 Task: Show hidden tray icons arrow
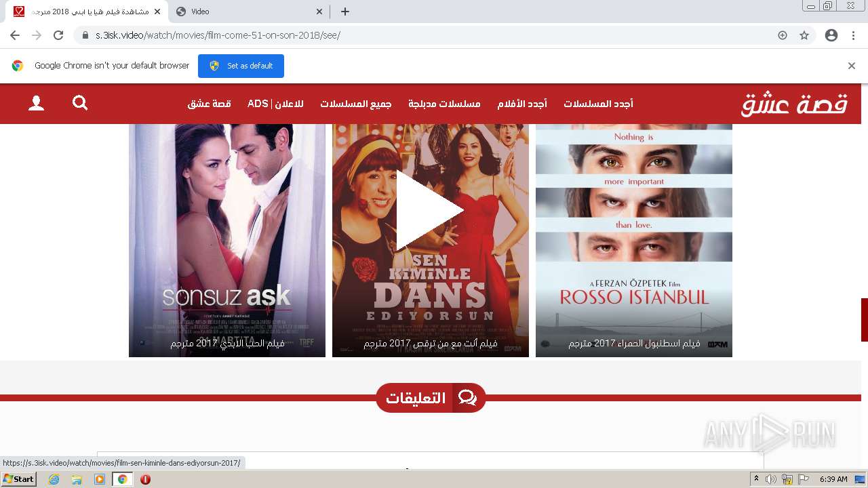click(756, 479)
